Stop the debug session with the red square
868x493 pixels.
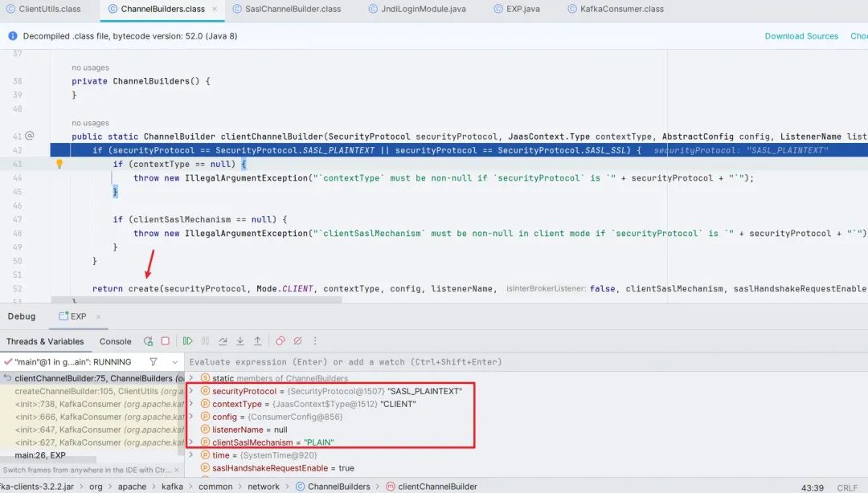pyautogui.click(x=165, y=341)
